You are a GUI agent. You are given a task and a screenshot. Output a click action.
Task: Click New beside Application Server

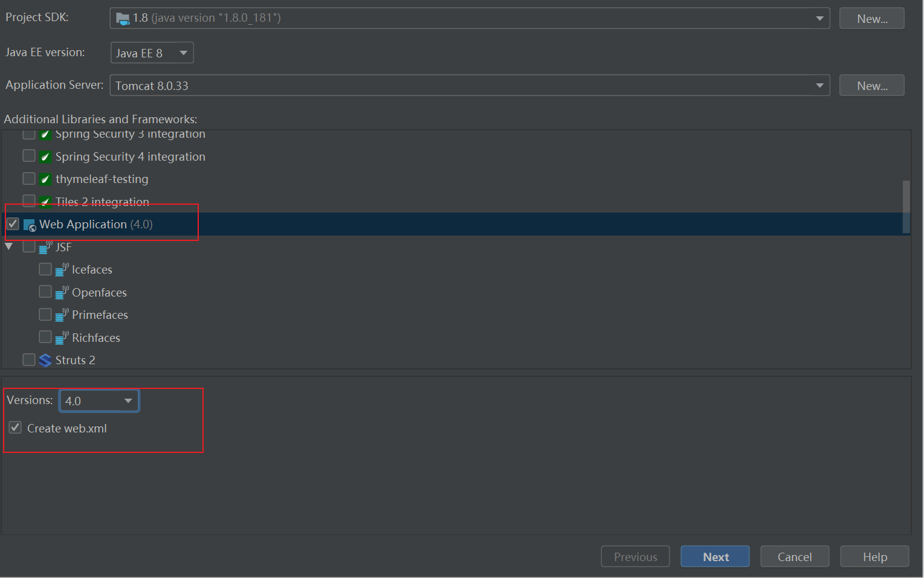[x=871, y=86]
